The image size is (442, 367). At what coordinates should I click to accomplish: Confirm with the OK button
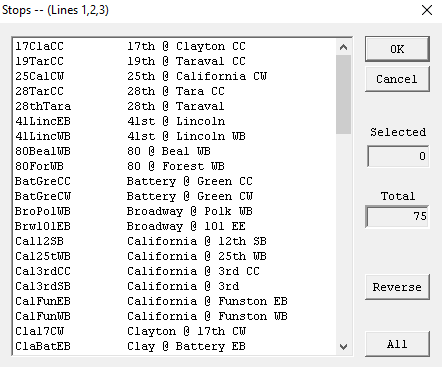coord(397,49)
